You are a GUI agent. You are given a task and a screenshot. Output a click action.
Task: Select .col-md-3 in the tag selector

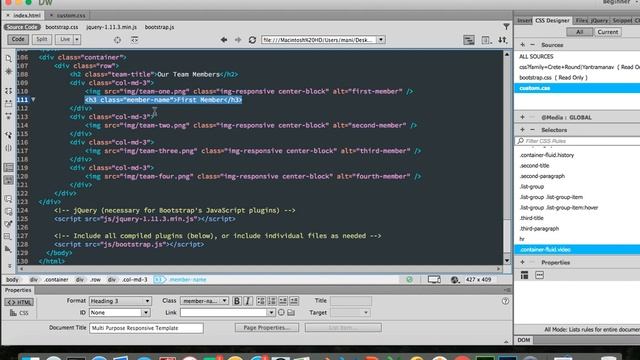135,280
